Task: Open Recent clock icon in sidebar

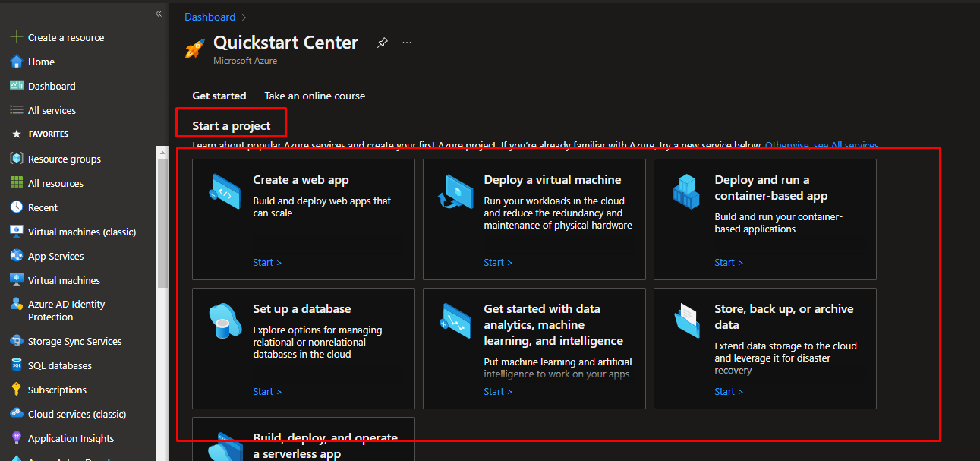Action: 16,207
